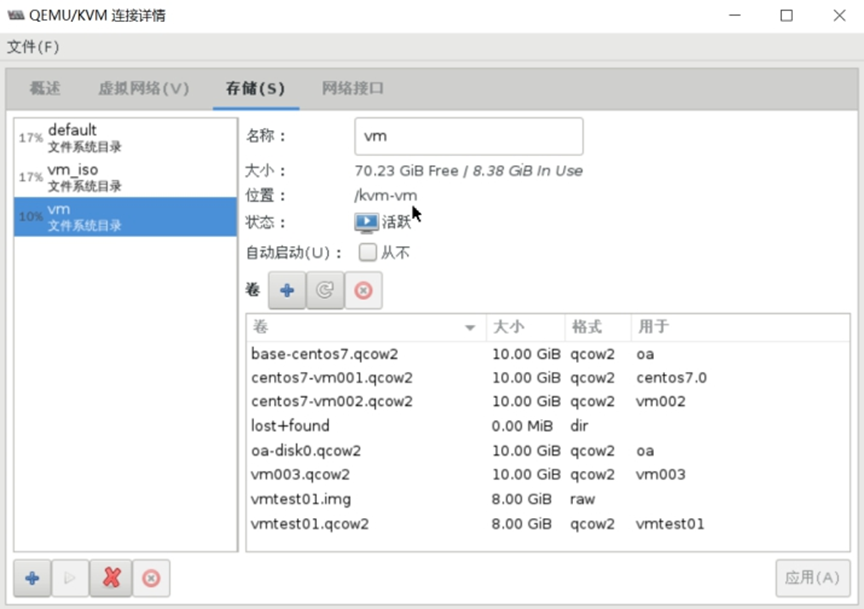Click the add volume plus icon
Viewport: 864px width, 609px height.
(x=287, y=290)
